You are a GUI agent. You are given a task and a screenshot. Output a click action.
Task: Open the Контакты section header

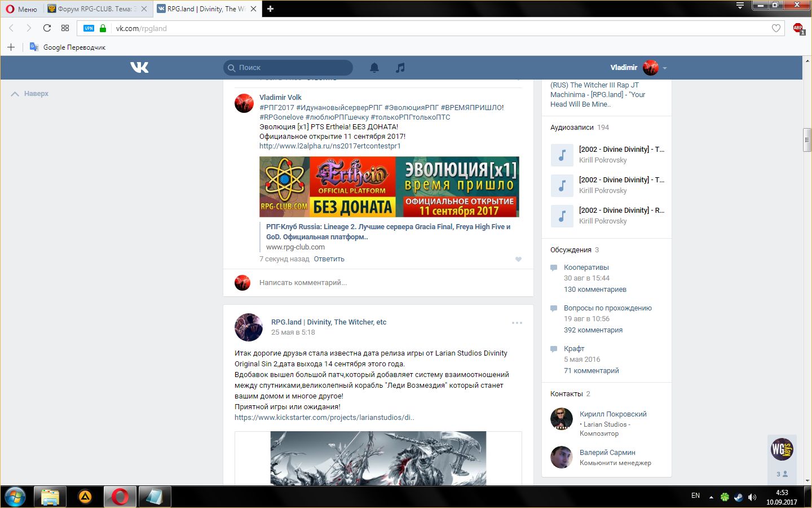point(570,394)
